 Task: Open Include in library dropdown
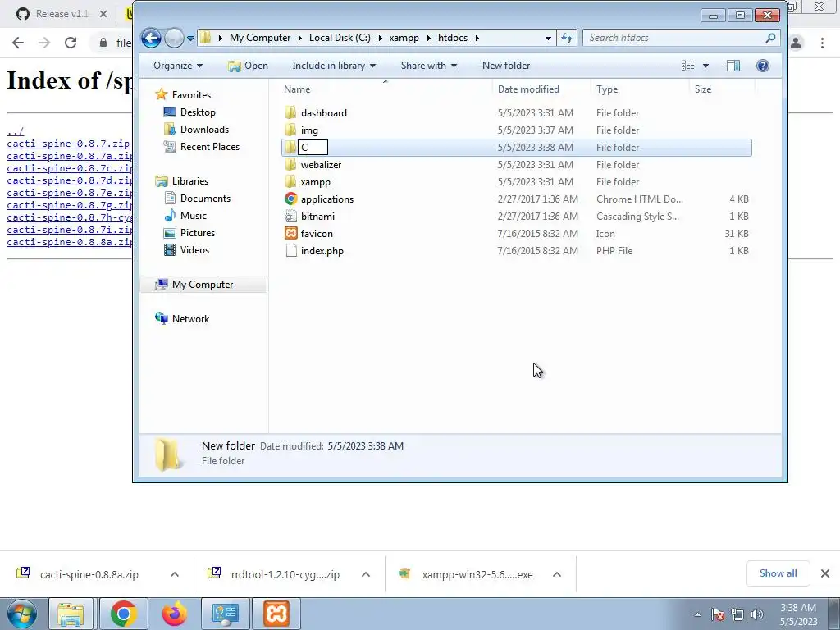334,66
